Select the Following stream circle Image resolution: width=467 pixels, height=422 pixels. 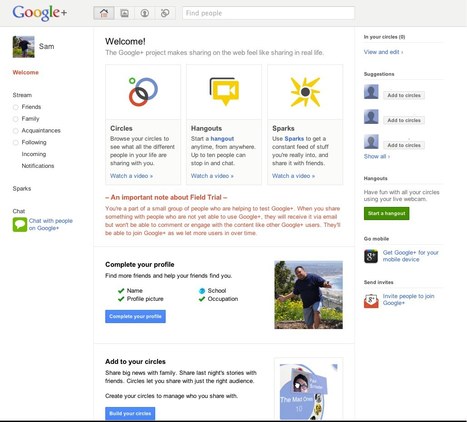[34, 142]
